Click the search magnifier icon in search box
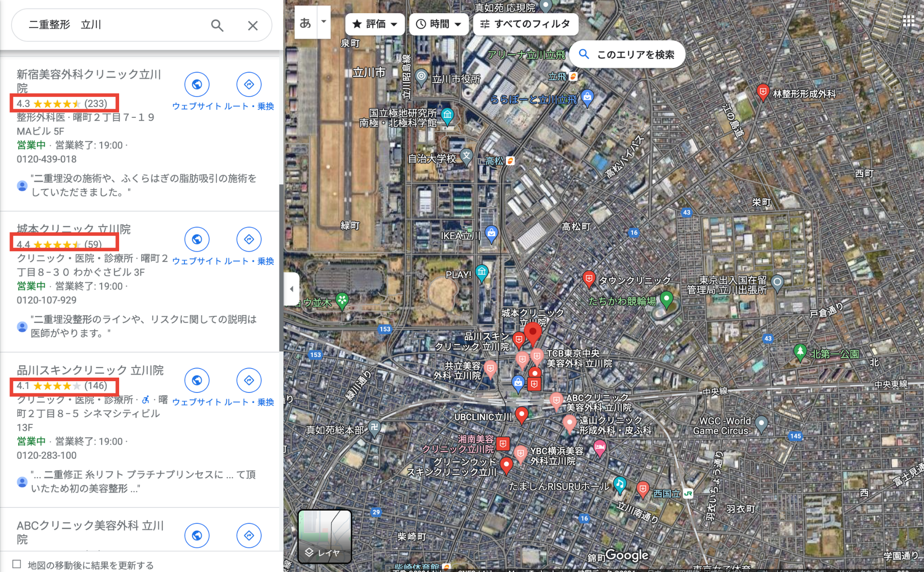This screenshot has height=572, width=924. click(x=217, y=25)
